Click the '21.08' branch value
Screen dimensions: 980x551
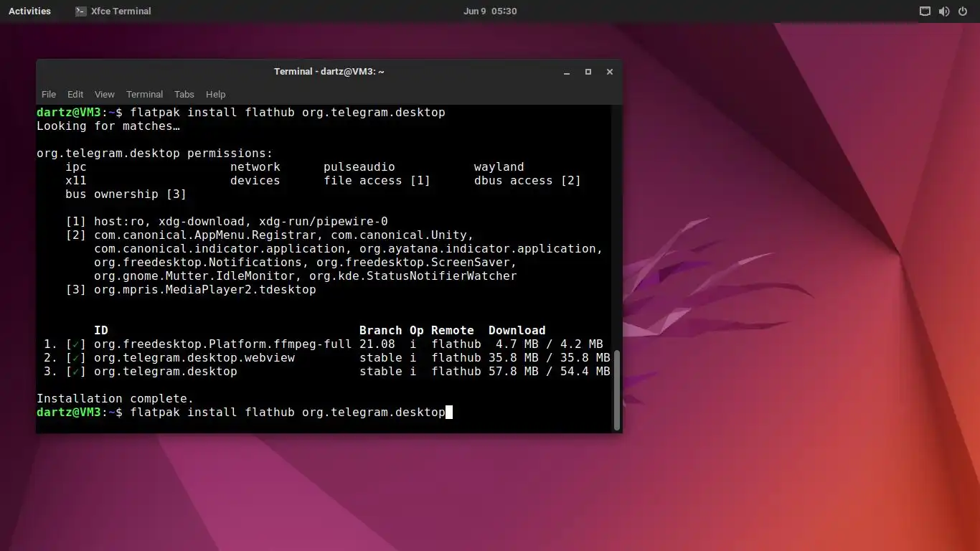[377, 344]
